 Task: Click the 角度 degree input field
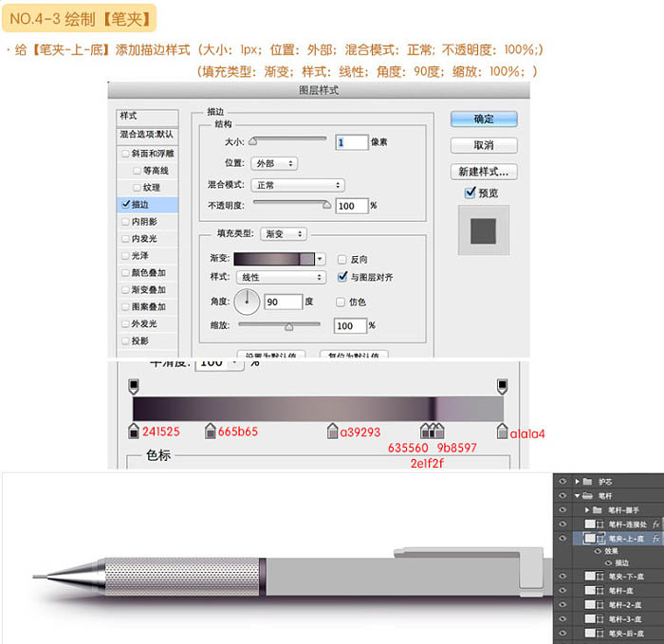284,302
